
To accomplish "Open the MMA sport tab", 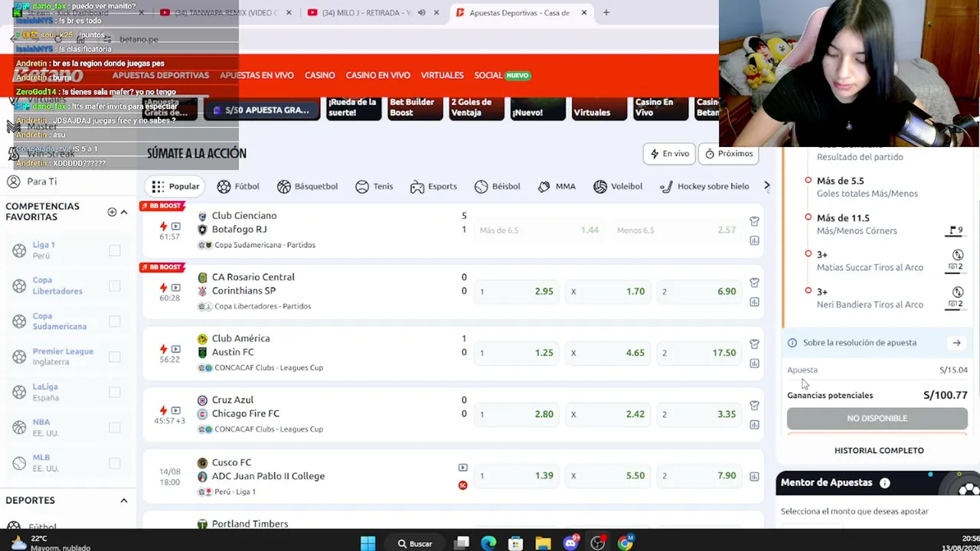I will coord(557,187).
